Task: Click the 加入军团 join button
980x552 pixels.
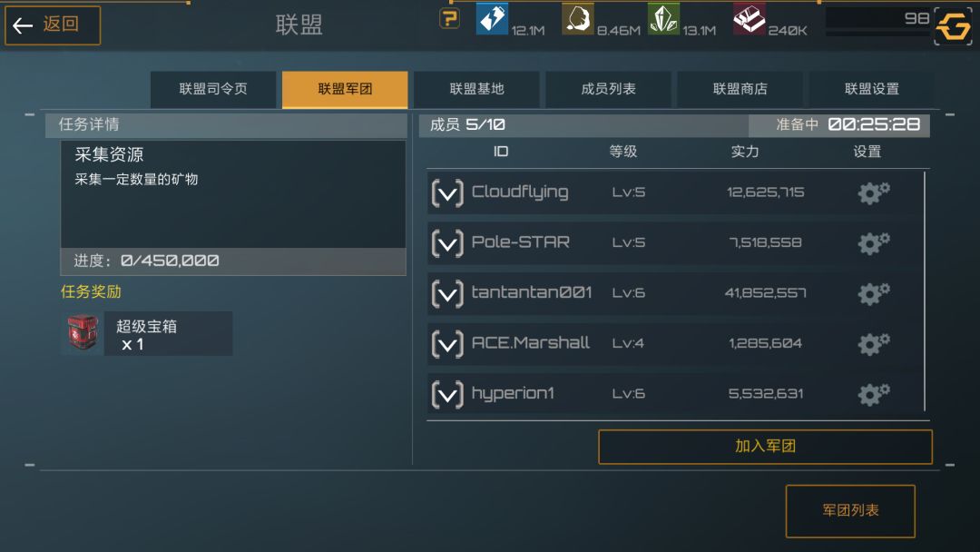Action: coord(765,447)
